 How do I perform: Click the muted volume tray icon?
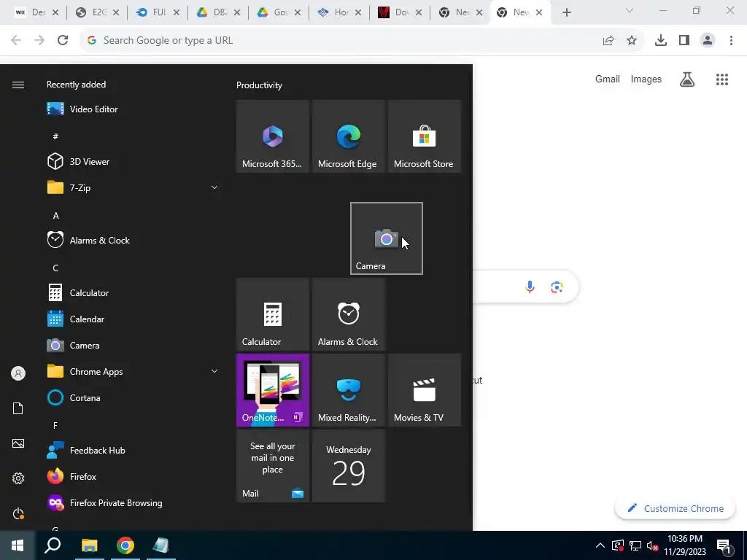tap(652, 545)
